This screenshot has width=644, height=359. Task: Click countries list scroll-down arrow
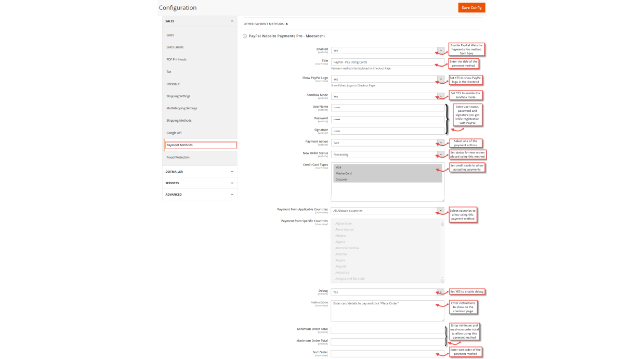[x=442, y=278]
